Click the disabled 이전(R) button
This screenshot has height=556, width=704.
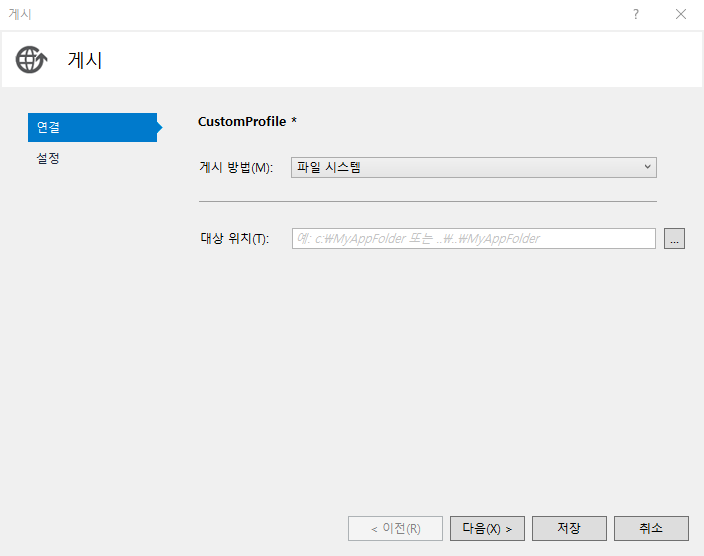pyautogui.click(x=395, y=528)
